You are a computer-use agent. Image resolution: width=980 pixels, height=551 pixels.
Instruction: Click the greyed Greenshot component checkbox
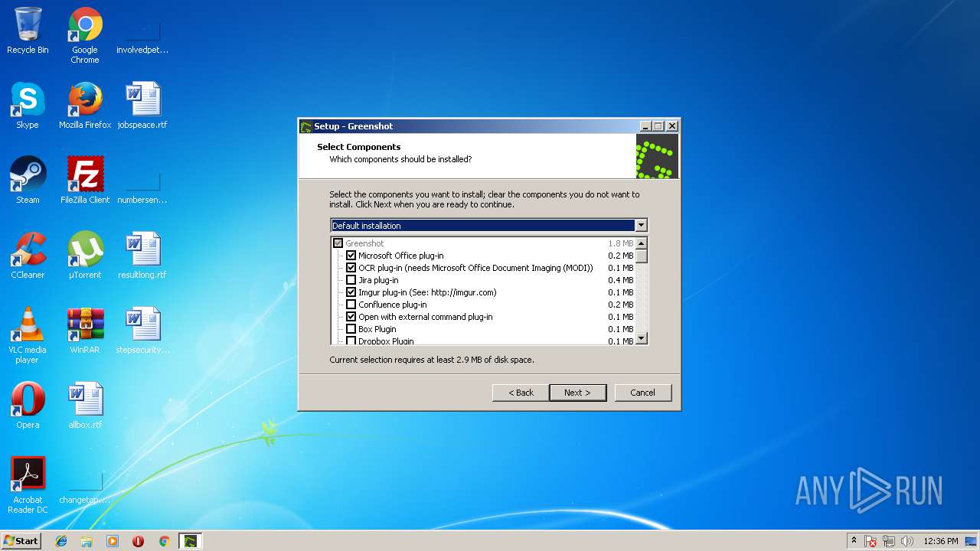[338, 243]
